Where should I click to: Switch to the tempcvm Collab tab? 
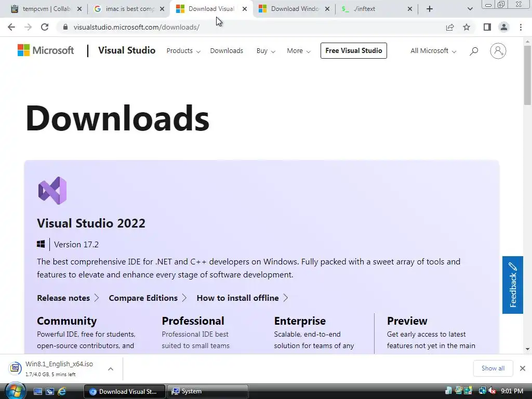(x=46, y=9)
